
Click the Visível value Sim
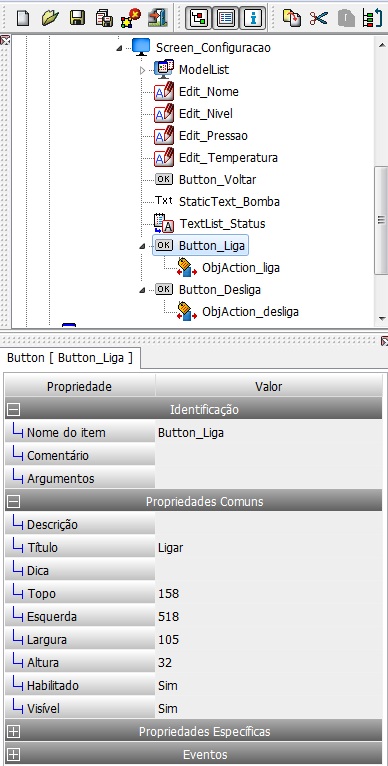point(268,708)
